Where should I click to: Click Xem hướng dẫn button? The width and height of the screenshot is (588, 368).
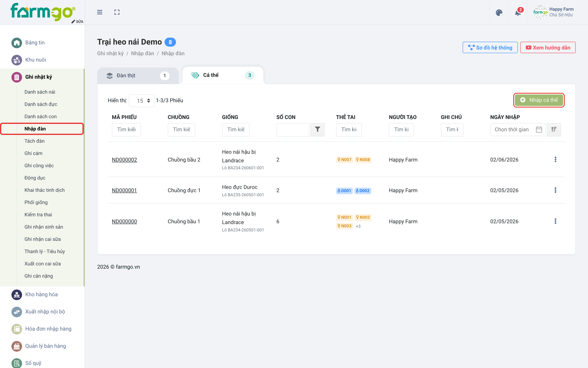click(x=548, y=47)
